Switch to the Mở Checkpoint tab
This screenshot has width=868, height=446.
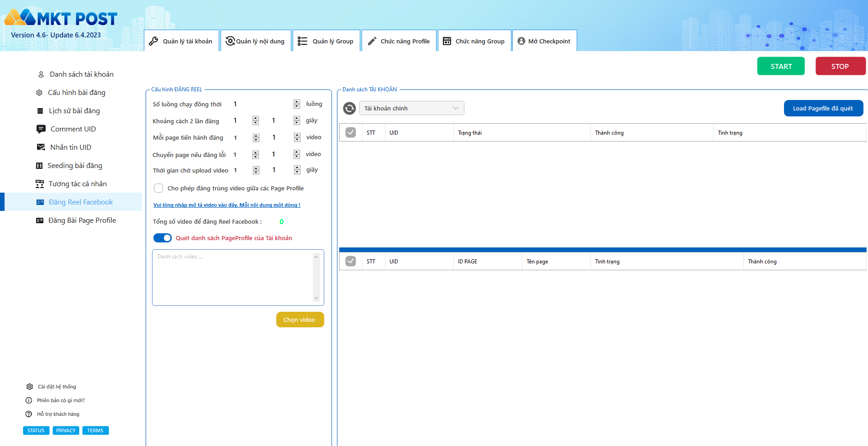(x=544, y=41)
